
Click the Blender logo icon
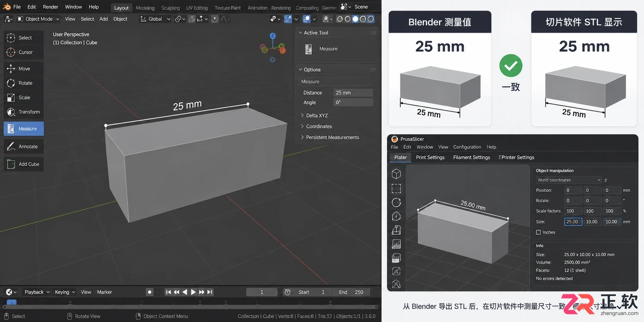(x=6, y=7)
